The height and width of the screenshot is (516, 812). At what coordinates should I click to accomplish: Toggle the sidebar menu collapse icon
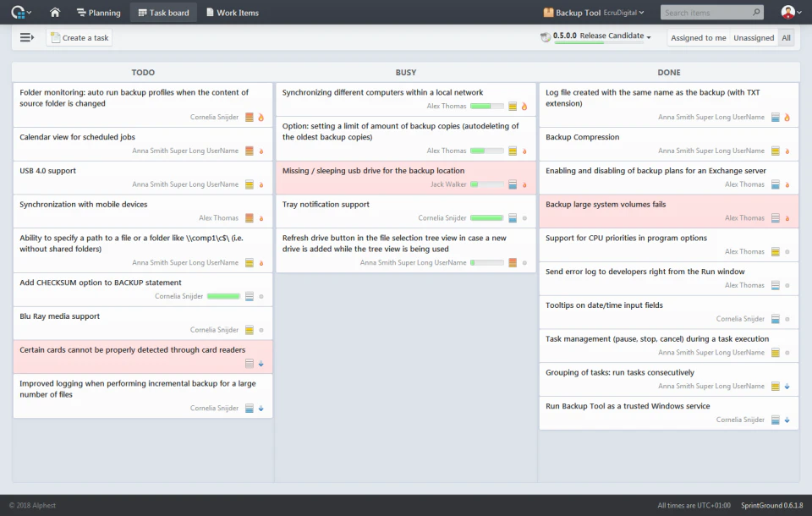tap(27, 37)
